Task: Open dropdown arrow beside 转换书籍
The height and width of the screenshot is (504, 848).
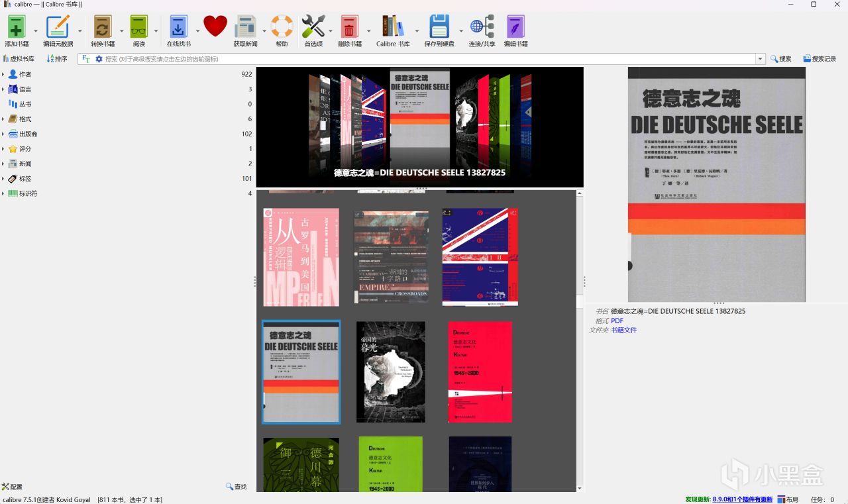Action: [x=122, y=31]
